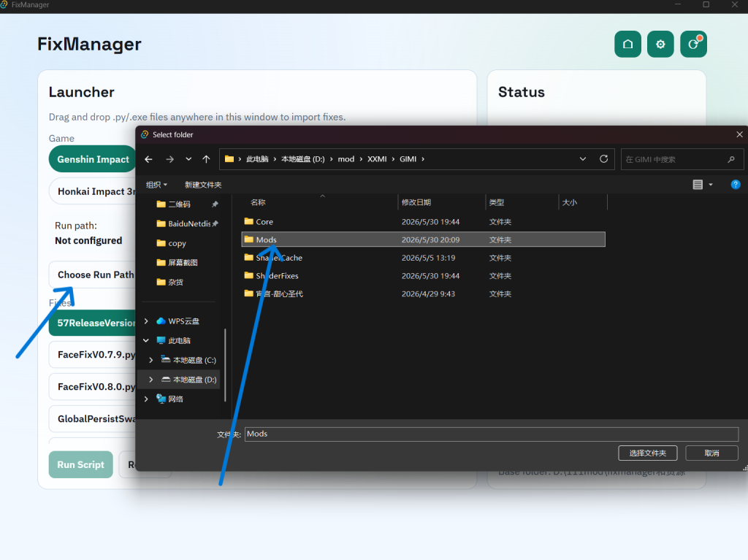Confirm with the 选择文件夹 button
This screenshot has height=560, width=748.
click(x=647, y=453)
